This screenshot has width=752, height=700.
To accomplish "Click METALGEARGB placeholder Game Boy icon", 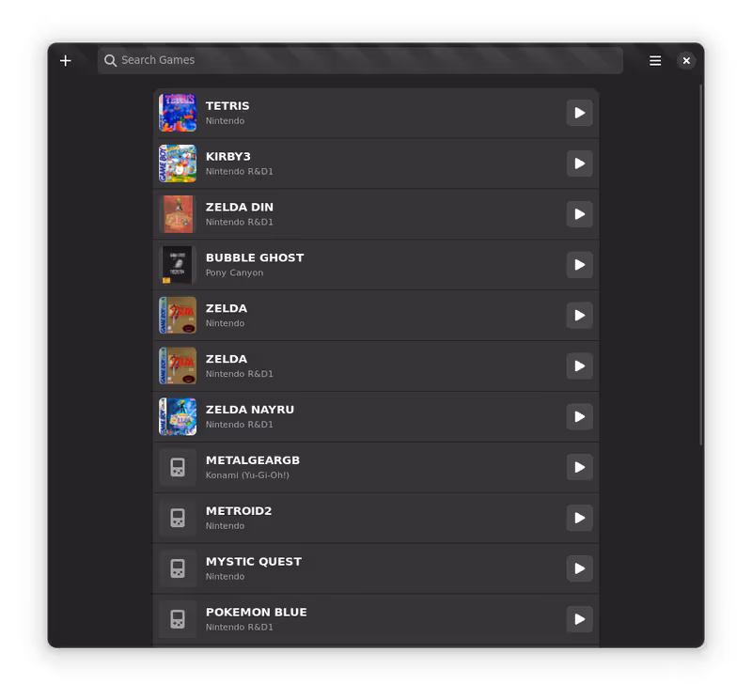I will coord(178,468).
